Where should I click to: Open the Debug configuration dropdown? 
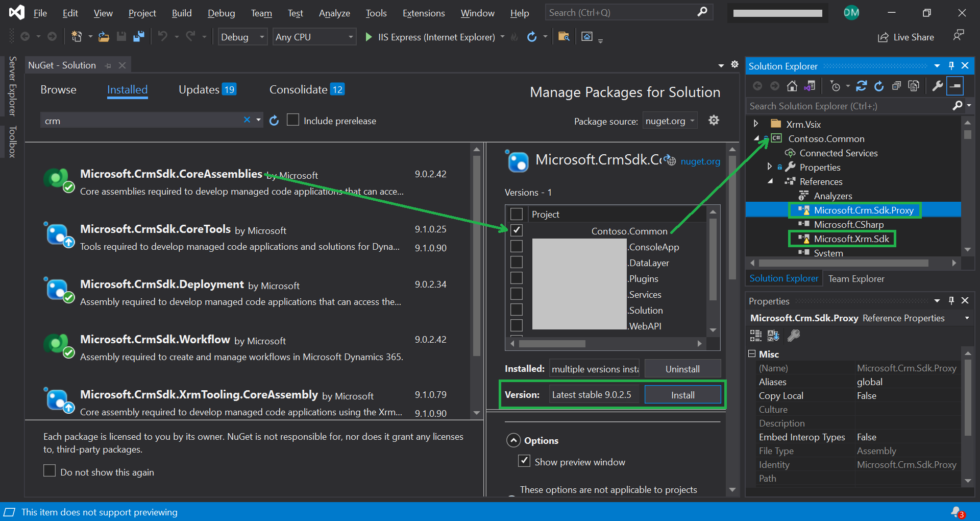[242, 37]
